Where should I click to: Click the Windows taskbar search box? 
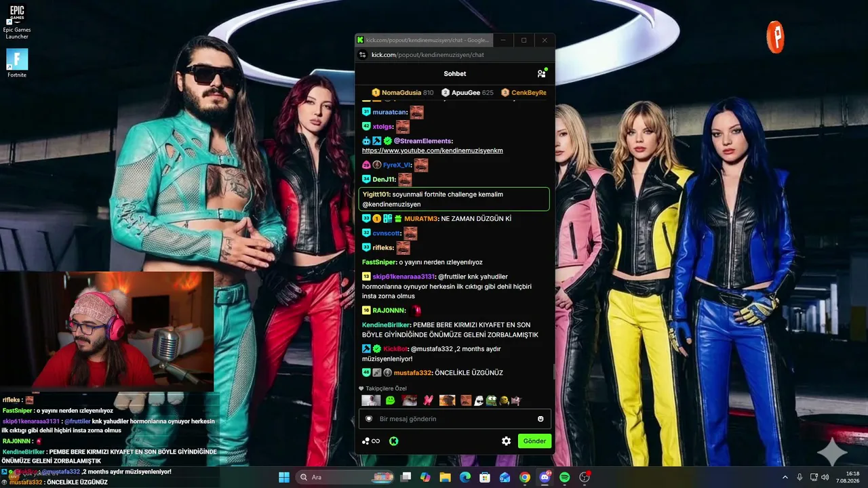coord(345,477)
